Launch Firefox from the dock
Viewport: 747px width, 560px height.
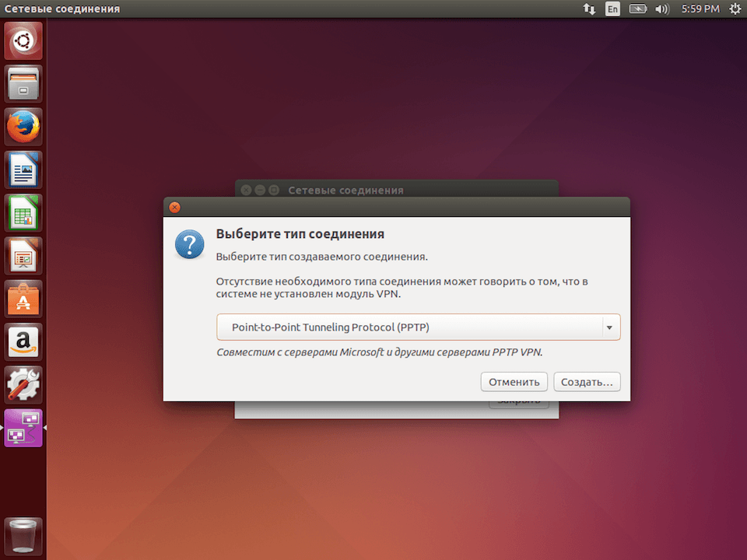pos(23,126)
